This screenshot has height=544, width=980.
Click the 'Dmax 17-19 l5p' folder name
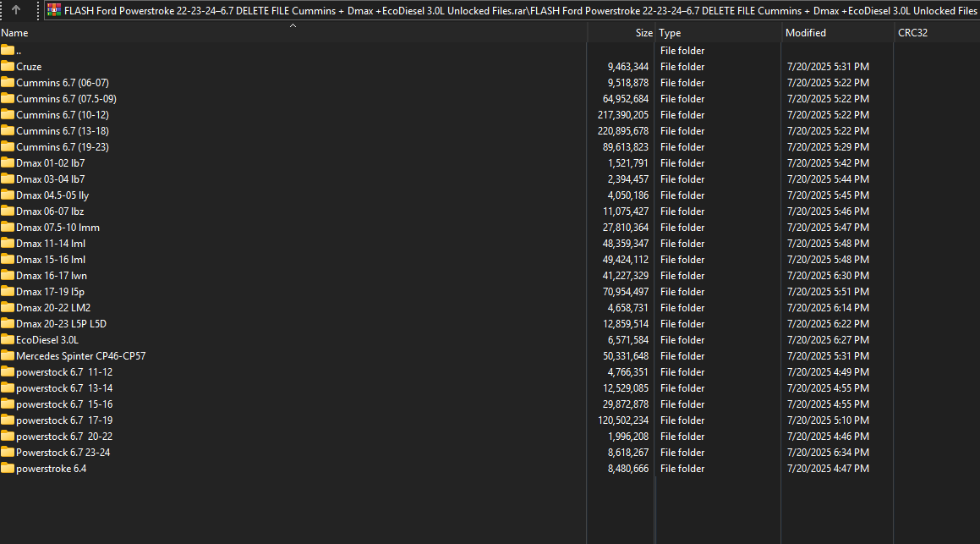coord(50,292)
